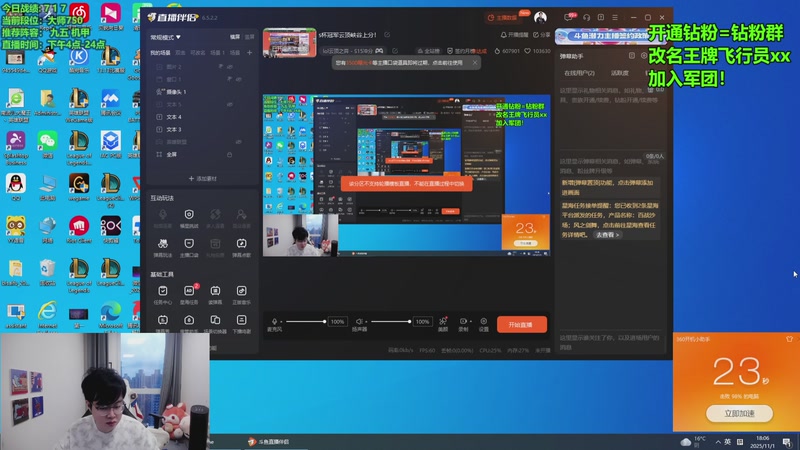
Task: Select the 文本 3 source row
Action: click(202, 130)
